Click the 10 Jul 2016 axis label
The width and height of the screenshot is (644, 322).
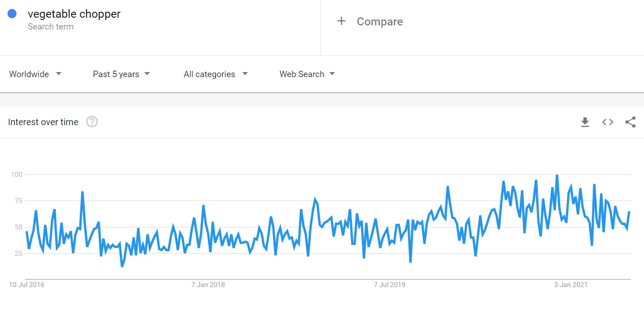(x=27, y=285)
